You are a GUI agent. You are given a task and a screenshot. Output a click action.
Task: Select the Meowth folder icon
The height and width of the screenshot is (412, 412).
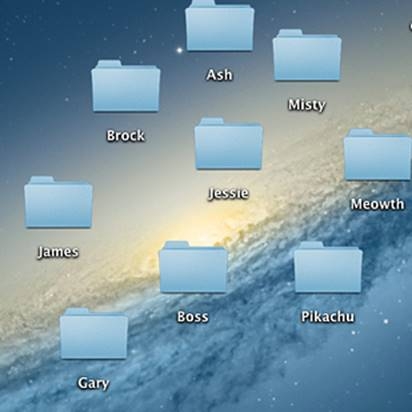[378, 155]
